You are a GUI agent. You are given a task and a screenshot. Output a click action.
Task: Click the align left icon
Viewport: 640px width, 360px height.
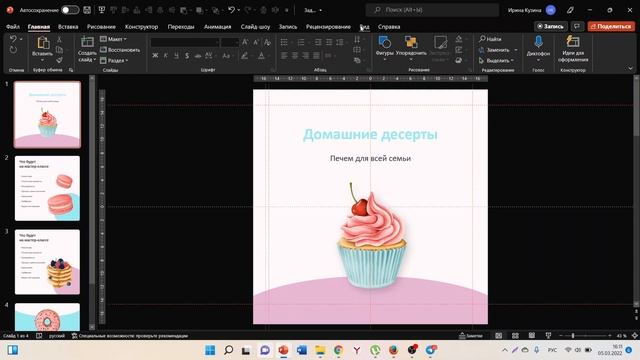284,56
